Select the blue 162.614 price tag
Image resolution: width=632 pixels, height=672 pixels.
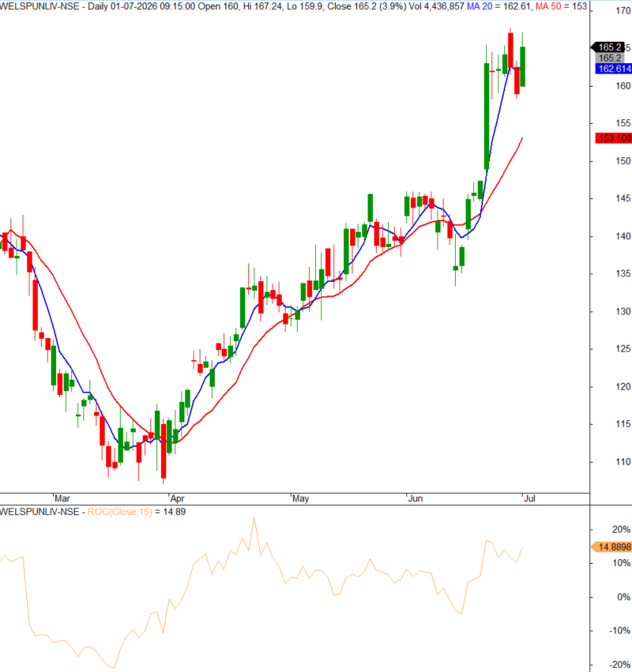(614, 69)
